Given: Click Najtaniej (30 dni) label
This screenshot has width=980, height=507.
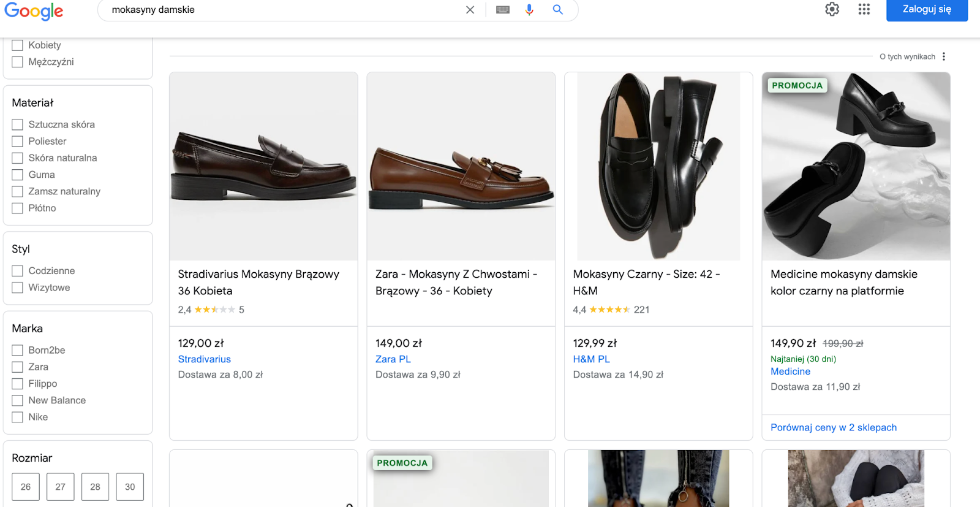Looking at the screenshot, I should click(x=803, y=359).
